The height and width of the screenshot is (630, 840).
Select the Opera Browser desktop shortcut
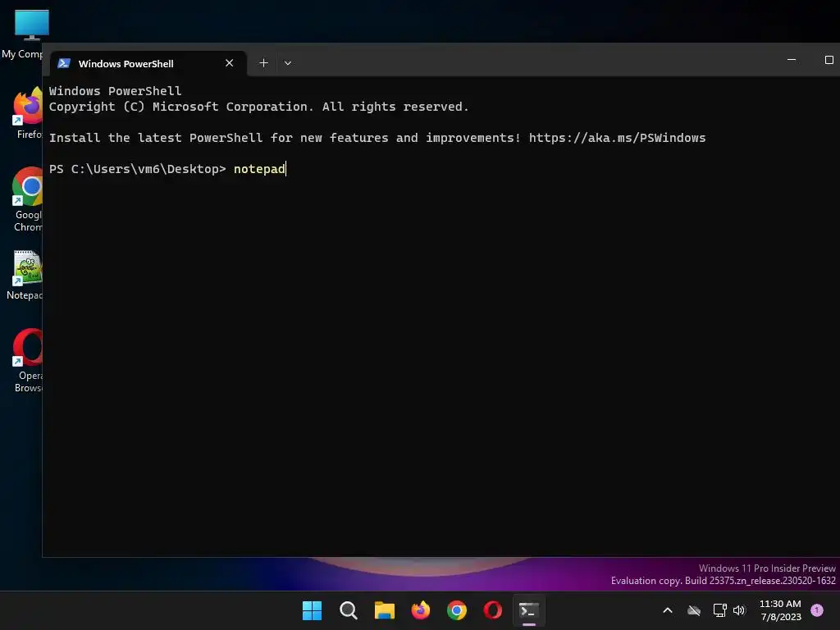[x=28, y=361]
